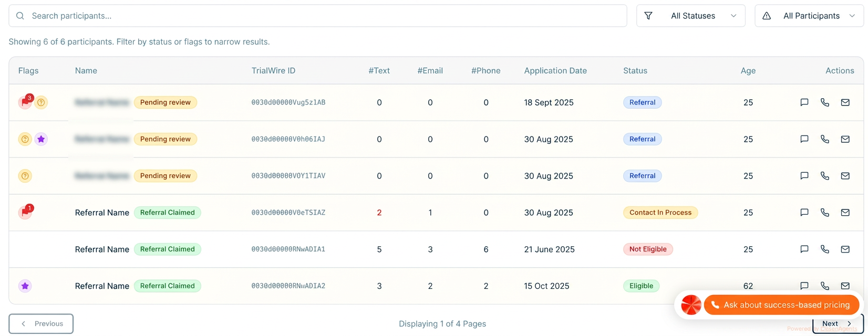Click the Age column header
The width and height of the screenshot is (868, 336).
(x=748, y=71)
